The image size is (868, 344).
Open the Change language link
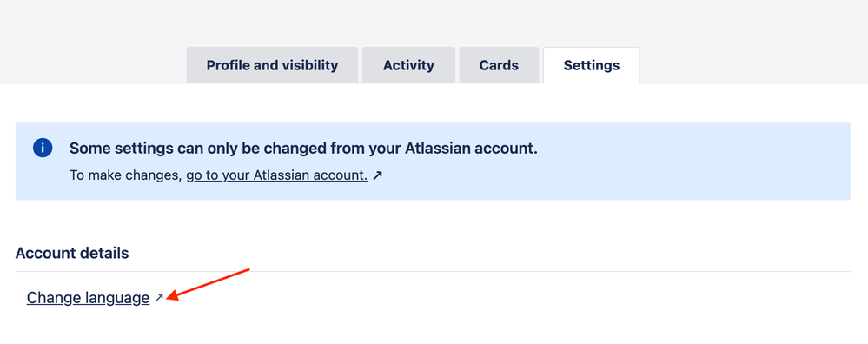(88, 298)
